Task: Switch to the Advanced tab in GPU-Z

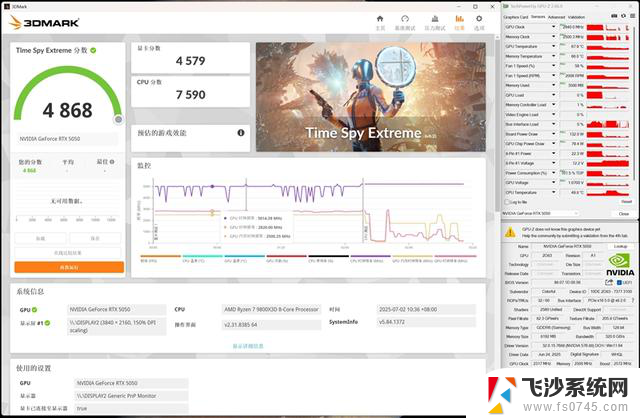Action: click(x=556, y=17)
